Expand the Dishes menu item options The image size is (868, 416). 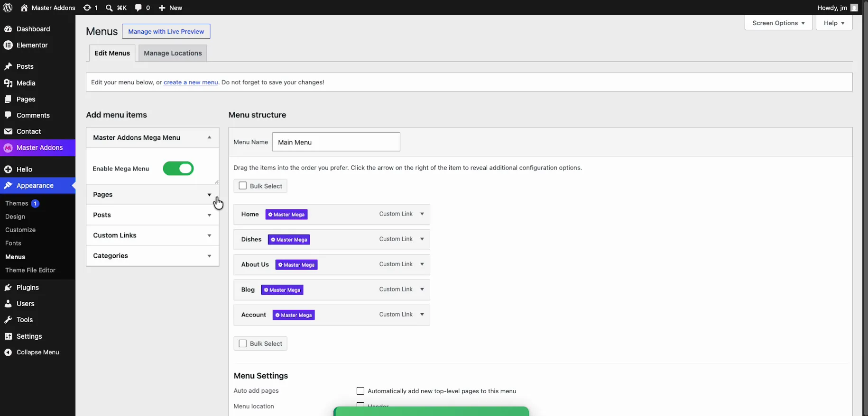click(422, 239)
